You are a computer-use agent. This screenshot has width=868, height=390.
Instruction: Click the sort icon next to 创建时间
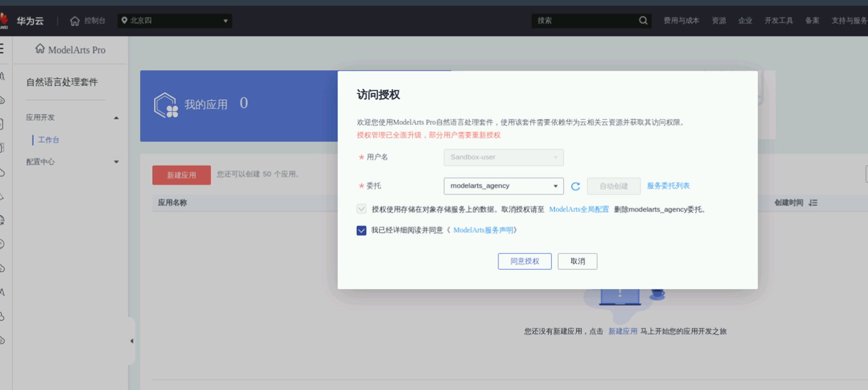(813, 203)
